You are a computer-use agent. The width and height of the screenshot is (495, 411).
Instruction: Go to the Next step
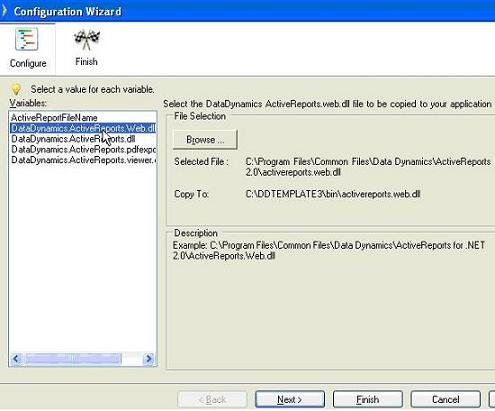pyautogui.click(x=290, y=399)
